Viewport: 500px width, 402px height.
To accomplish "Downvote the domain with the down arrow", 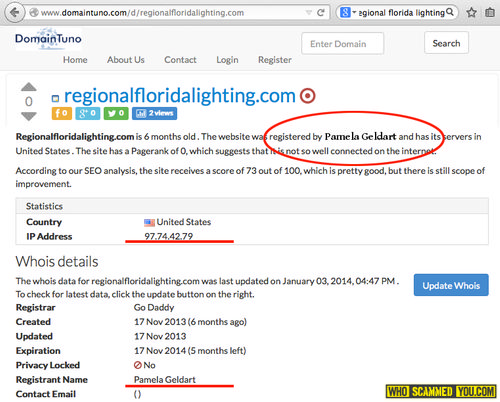I will [x=29, y=116].
